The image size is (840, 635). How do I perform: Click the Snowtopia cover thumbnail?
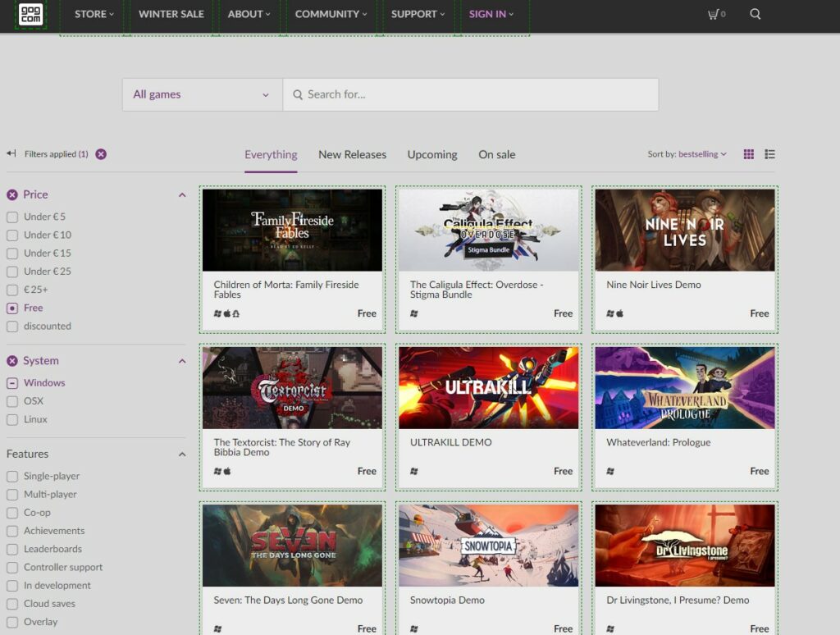tap(489, 545)
